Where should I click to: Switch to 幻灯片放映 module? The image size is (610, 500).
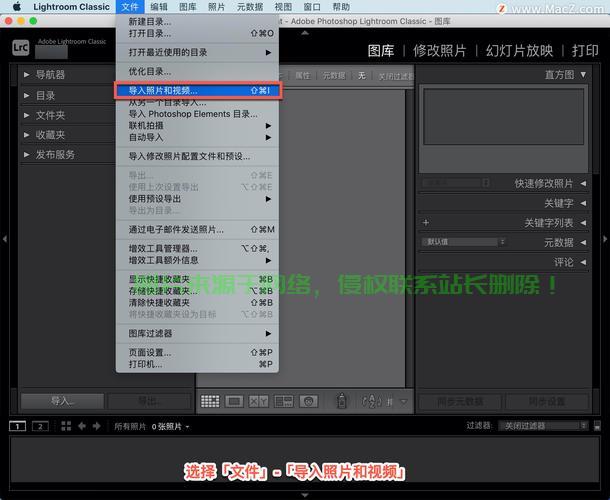click(519, 51)
